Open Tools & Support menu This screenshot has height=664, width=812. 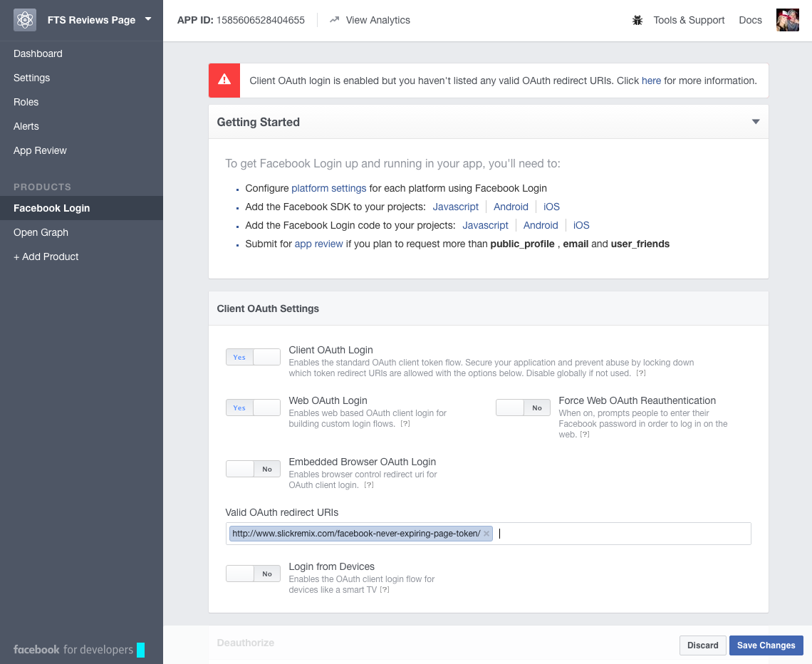coord(689,20)
